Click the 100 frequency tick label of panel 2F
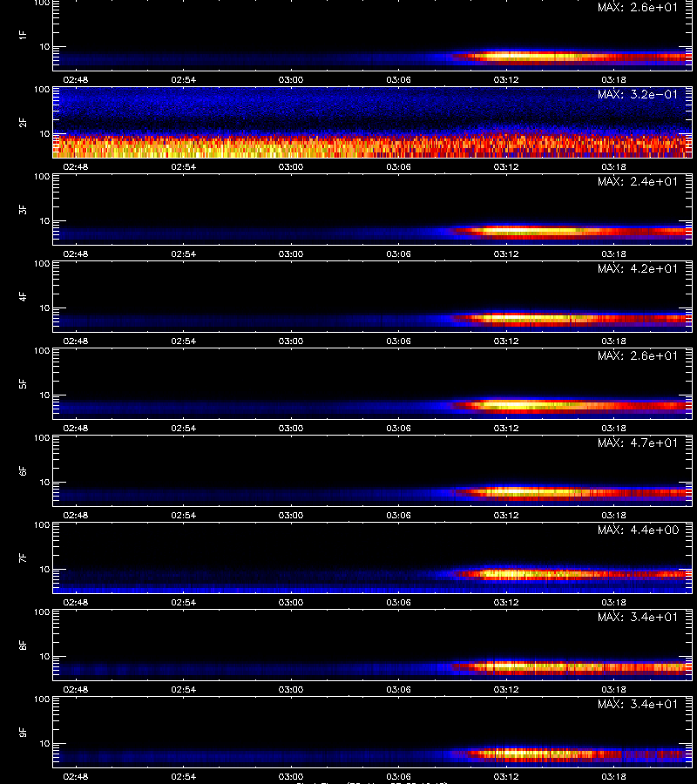The width and height of the screenshot is (697, 784). pyautogui.click(x=42, y=90)
